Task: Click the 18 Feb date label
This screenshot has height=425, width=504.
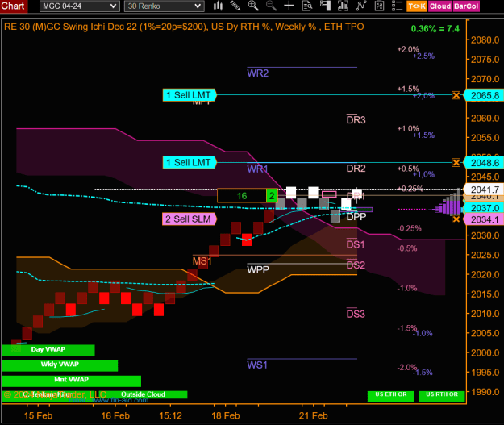Action: (x=226, y=415)
